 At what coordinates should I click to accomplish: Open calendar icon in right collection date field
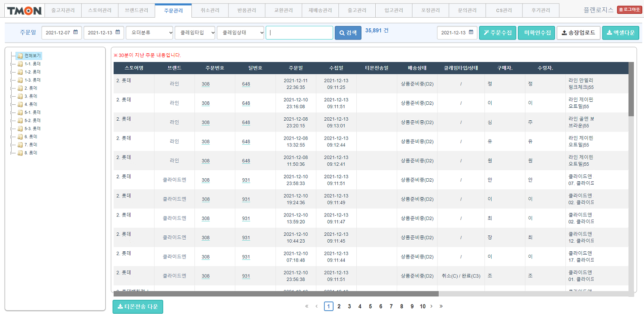click(471, 32)
